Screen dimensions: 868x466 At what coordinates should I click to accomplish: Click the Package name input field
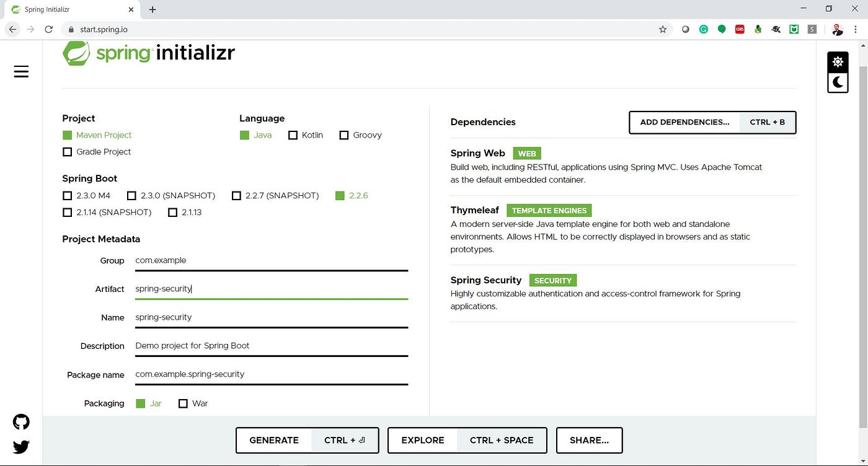coord(272,375)
